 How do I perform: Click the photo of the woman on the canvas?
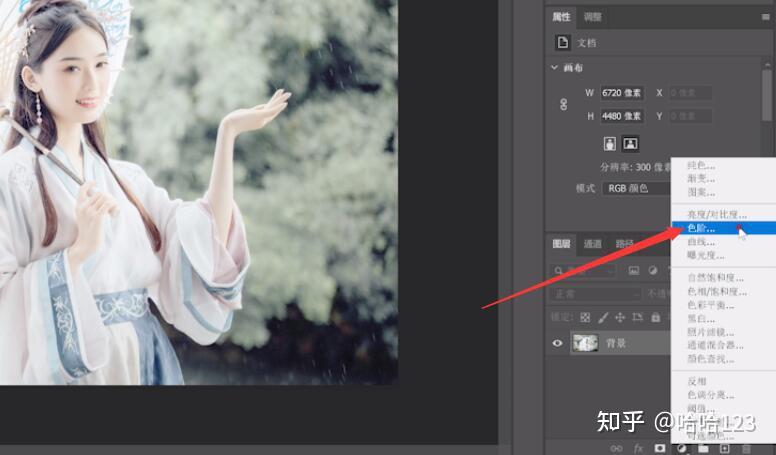[198, 192]
